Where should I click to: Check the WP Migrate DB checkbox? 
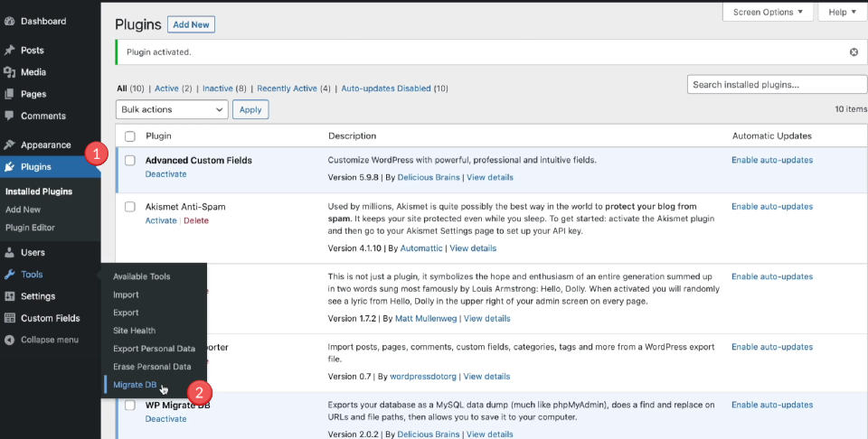130,406
